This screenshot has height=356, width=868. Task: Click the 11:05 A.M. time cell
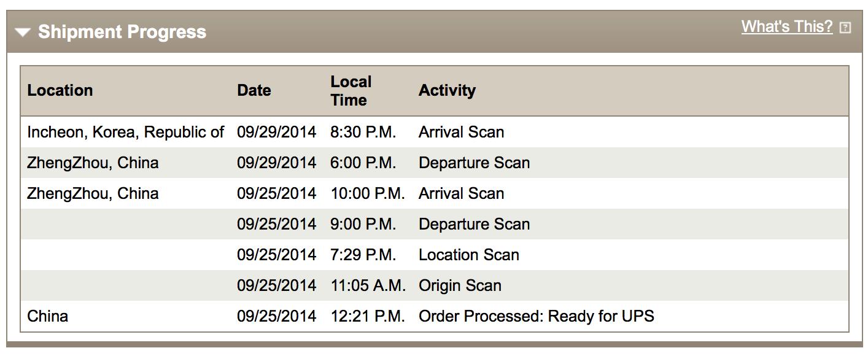(x=368, y=285)
